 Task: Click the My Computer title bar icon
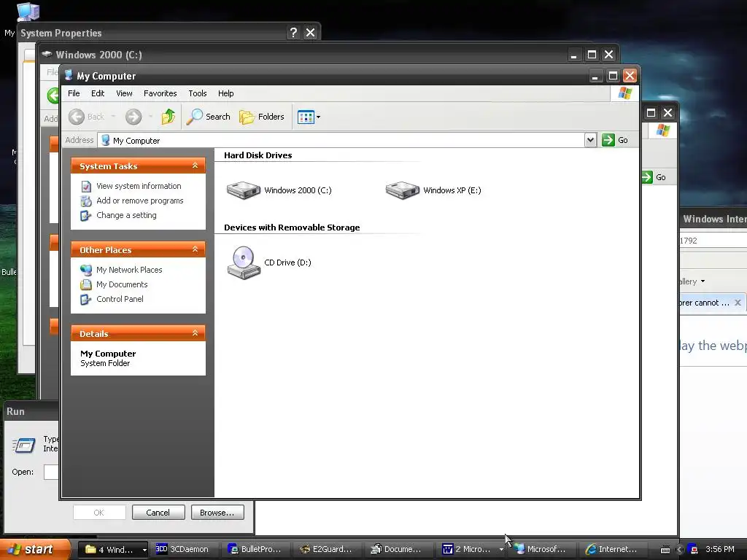point(69,75)
